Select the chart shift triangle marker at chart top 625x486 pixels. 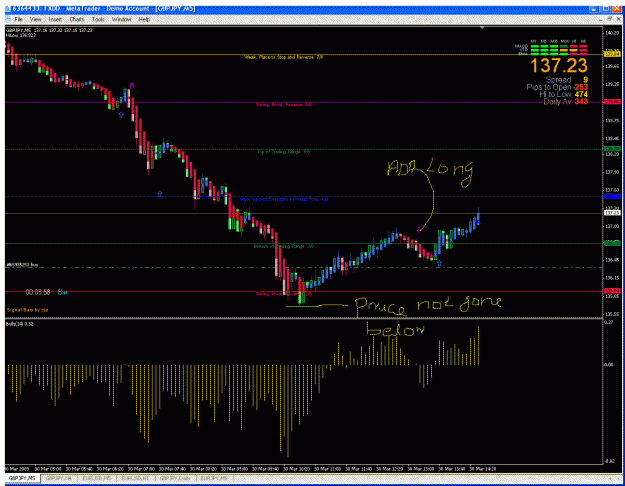point(482,28)
